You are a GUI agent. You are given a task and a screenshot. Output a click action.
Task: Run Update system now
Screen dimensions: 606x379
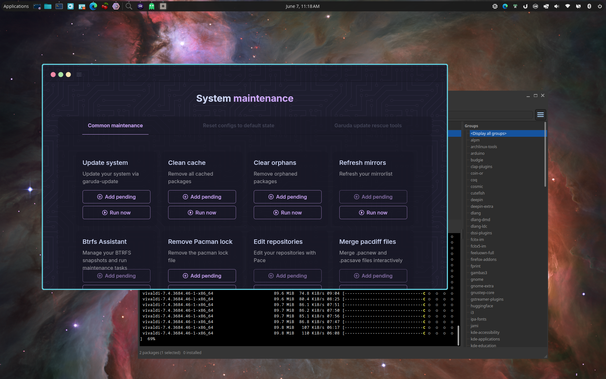click(116, 212)
